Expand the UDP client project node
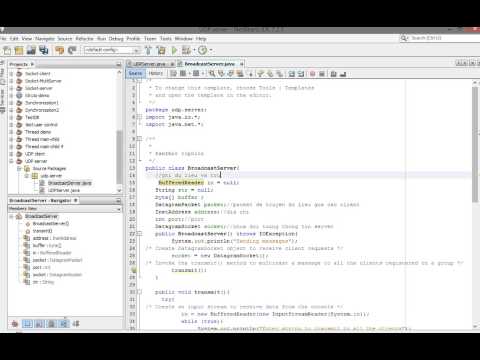480x360 pixels. (x=11, y=154)
